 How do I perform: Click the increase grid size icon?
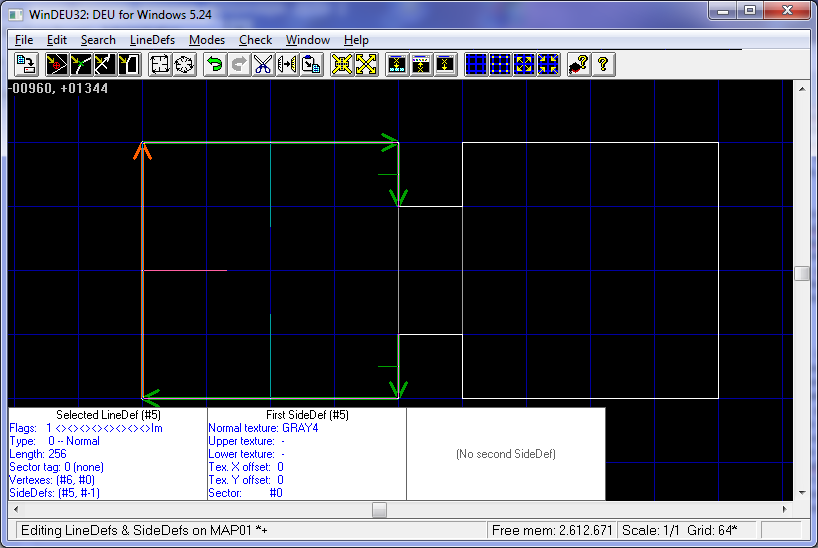coord(524,65)
